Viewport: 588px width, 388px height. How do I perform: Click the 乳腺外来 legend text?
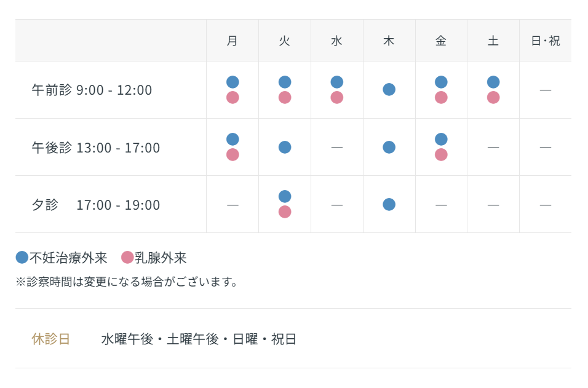161,258
